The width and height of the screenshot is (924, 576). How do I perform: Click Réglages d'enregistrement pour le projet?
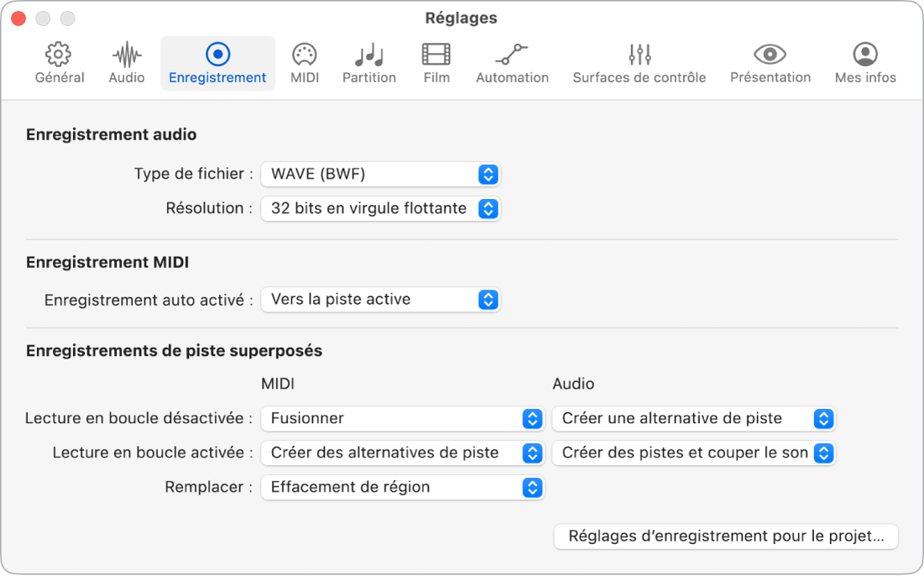coord(725,537)
